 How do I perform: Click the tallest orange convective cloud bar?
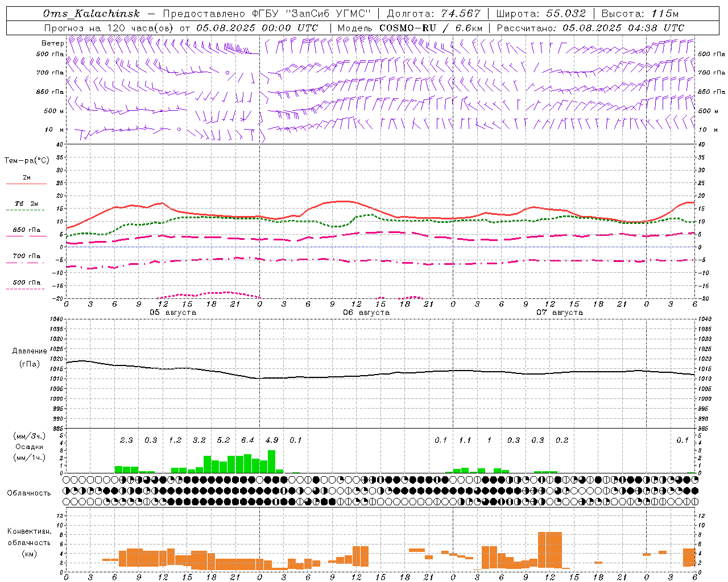549,550
